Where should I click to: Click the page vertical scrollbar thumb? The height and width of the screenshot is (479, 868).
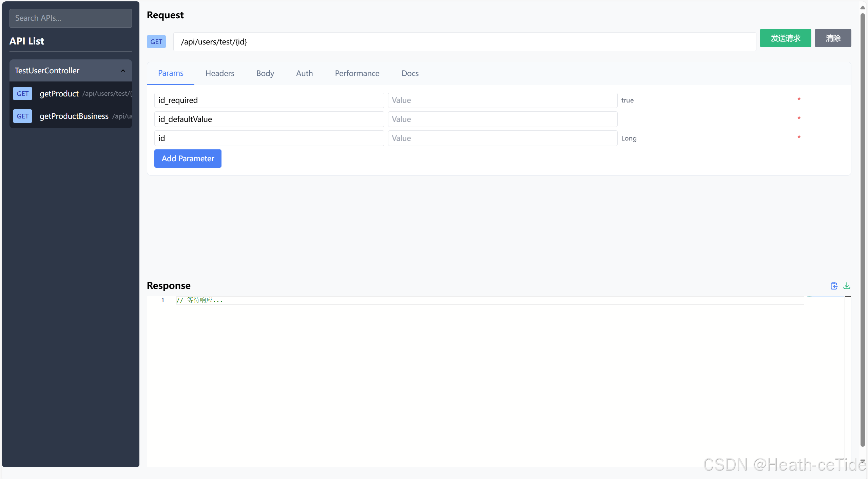point(862,229)
